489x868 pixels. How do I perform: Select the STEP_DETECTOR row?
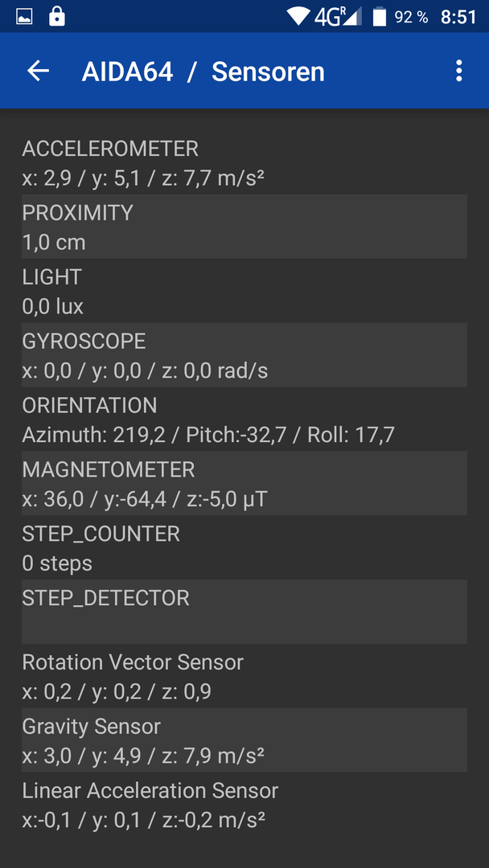click(x=244, y=612)
